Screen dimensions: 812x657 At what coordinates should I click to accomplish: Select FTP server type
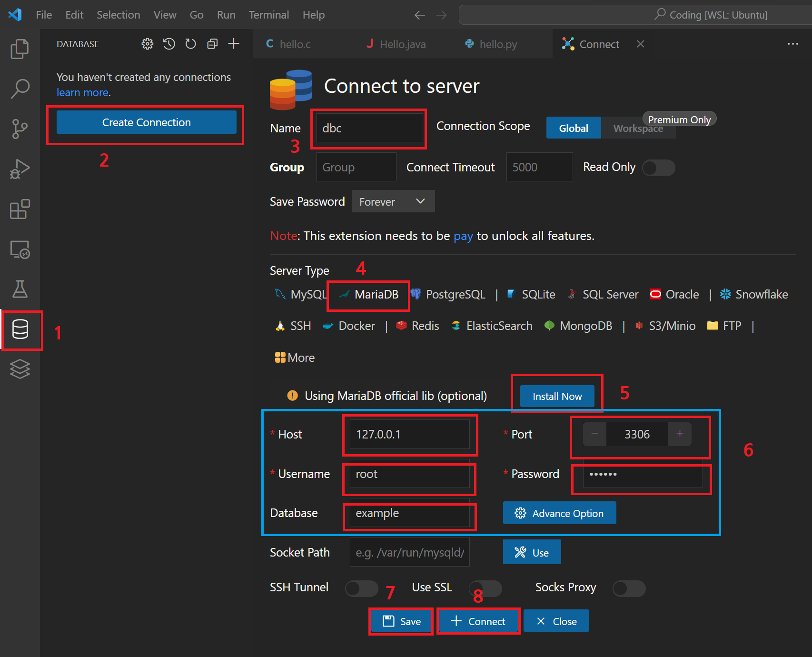coord(724,326)
